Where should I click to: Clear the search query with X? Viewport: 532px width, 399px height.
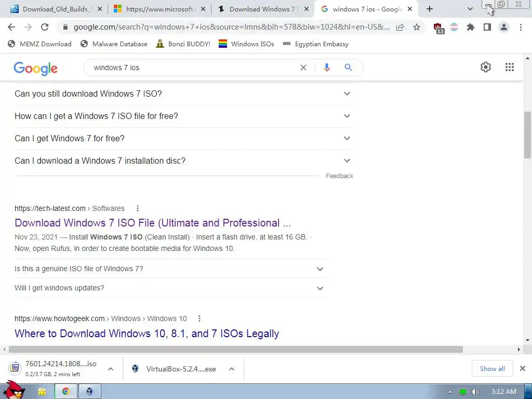coord(303,68)
